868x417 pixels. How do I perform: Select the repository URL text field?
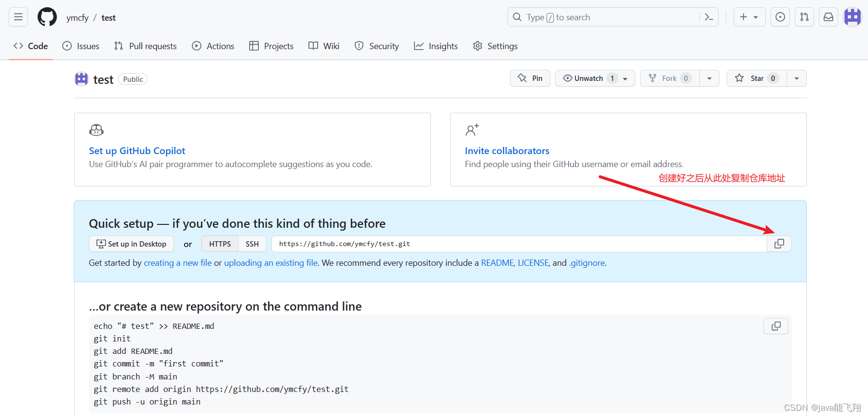[519, 244]
